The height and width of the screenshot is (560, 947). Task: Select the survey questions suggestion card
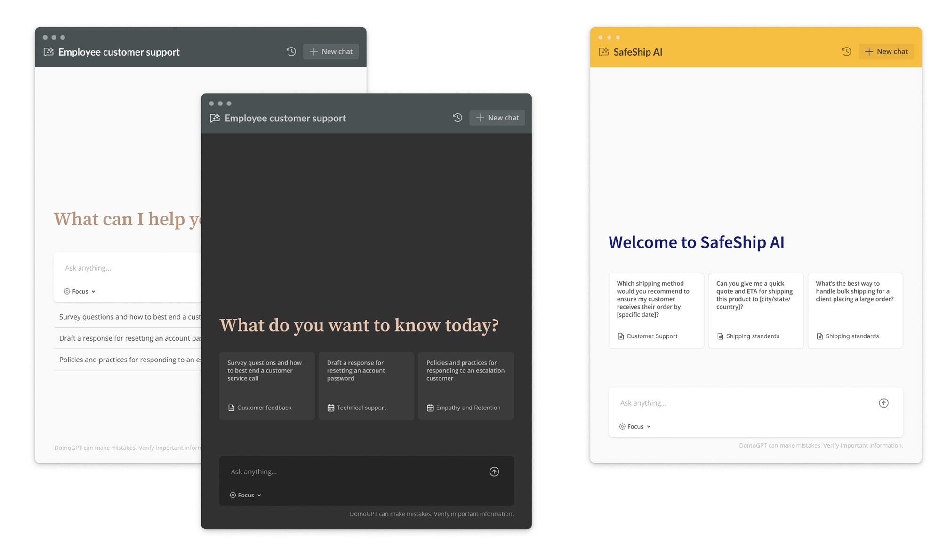tap(267, 386)
